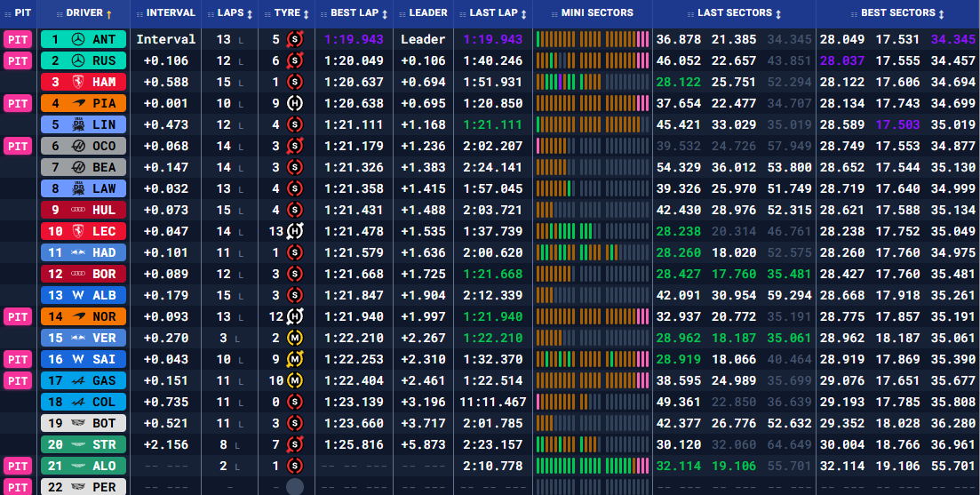The image size is (980, 495).
Task: Sort by the LAPS column arrow
Action: [248, 13]
